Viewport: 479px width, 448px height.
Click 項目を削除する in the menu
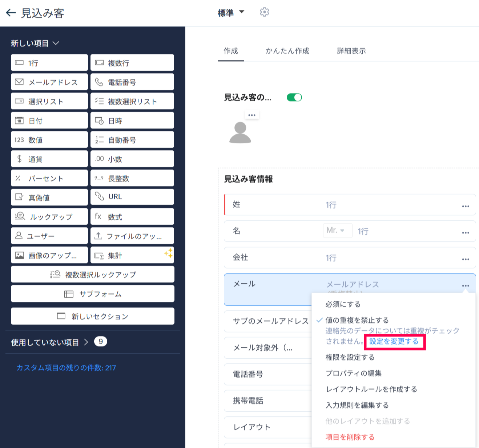350,437
